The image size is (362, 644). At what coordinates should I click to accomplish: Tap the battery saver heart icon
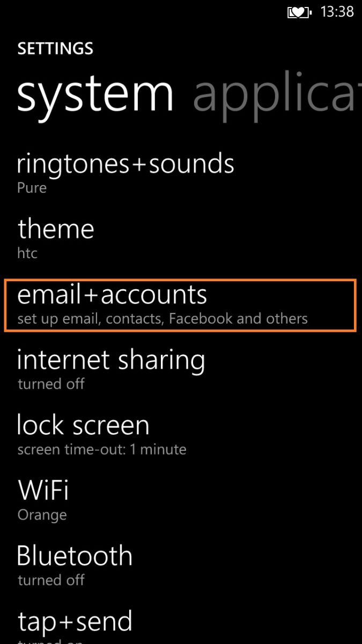[300, 12]
